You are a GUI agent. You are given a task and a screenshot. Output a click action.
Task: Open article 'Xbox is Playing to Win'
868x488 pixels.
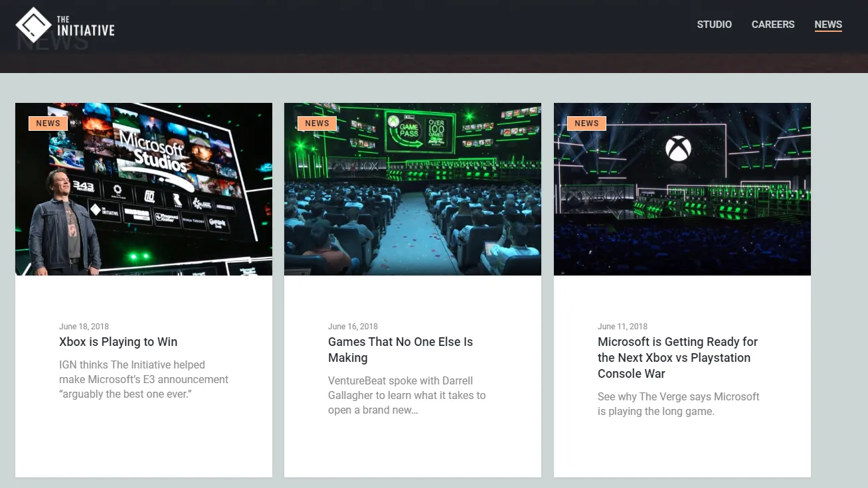click(x=118, y=342)
